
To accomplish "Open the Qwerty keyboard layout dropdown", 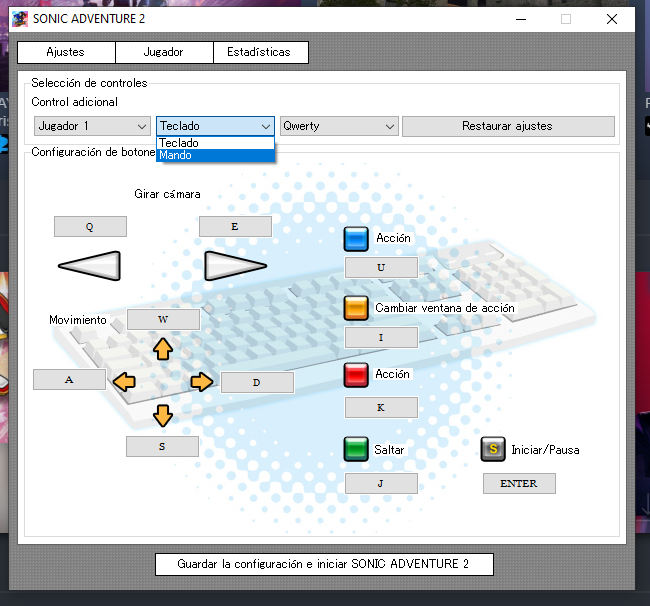I will [x=339, y=126].
